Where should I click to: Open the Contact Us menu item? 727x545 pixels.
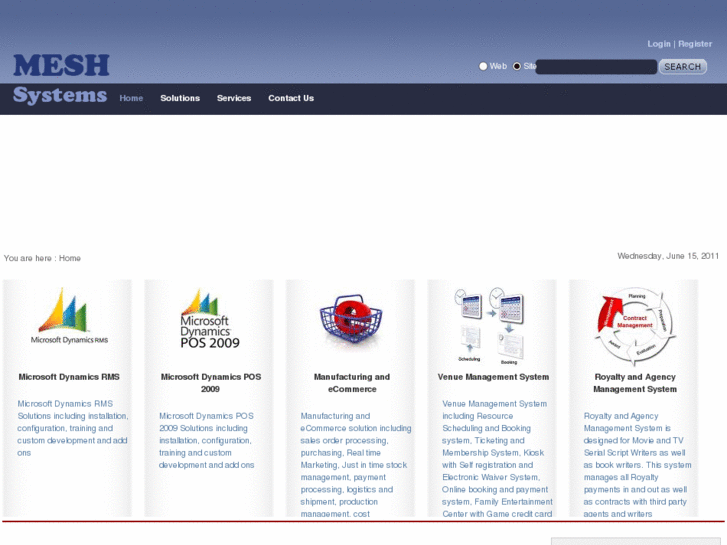click(291, 98)
